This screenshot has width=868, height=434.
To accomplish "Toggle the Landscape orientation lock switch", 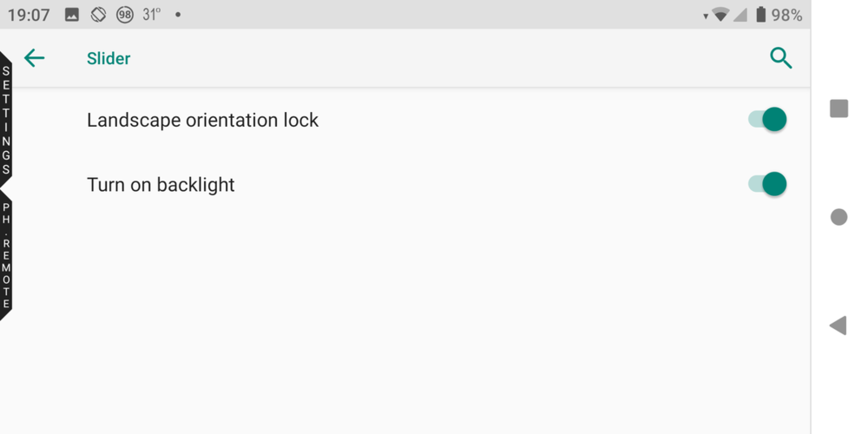I will [x=767, y=120].
